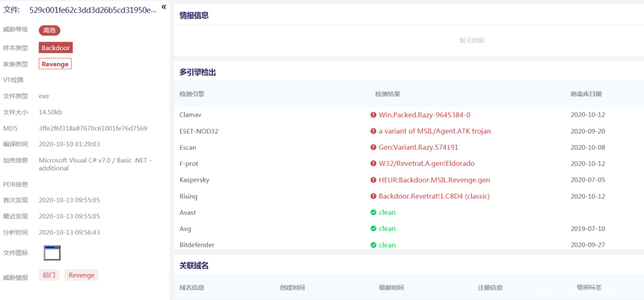The width and height of the screenshot is (644, 300).
Task: Collapse the left file details panel
Action: click(164, 7)
